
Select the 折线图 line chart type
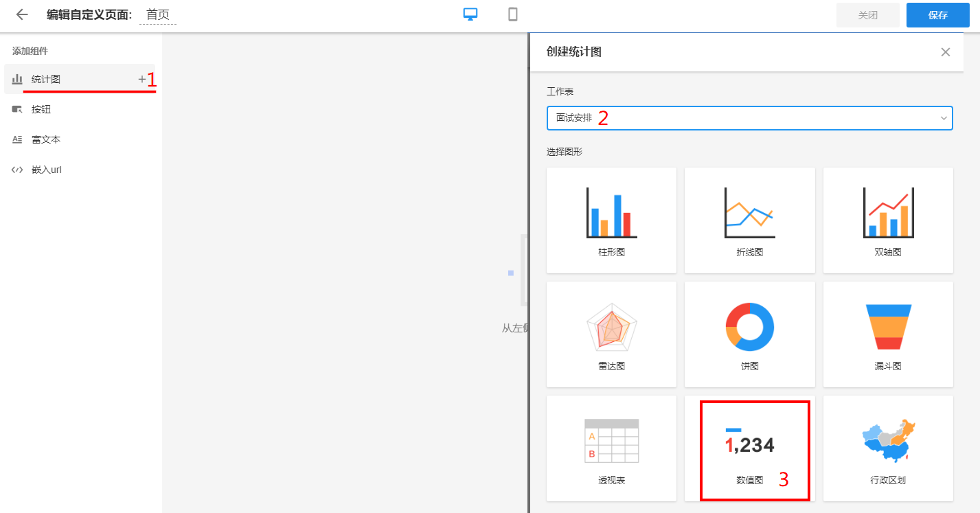pos(749,220)
